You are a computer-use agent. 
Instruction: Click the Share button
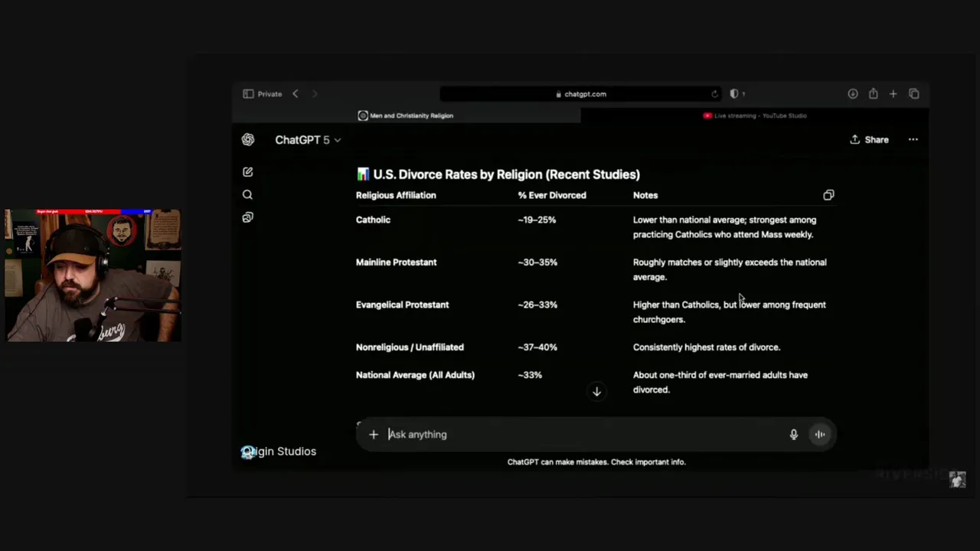(x=869, y=140)
